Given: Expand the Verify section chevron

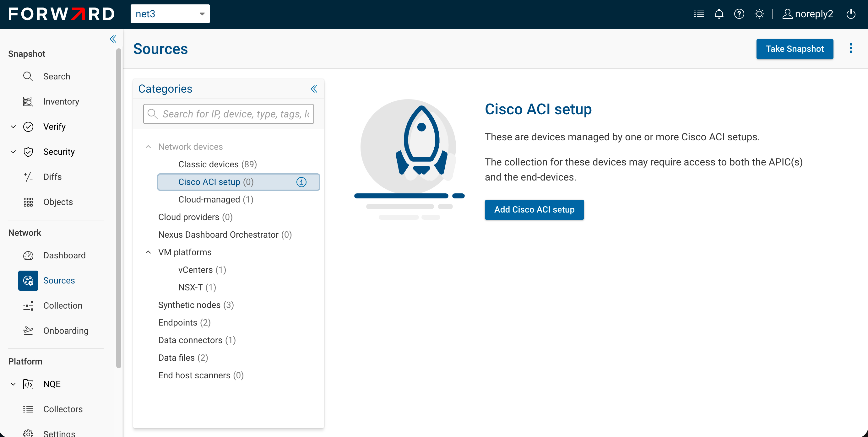Looking at the screenshot, I should coord(13,127).
